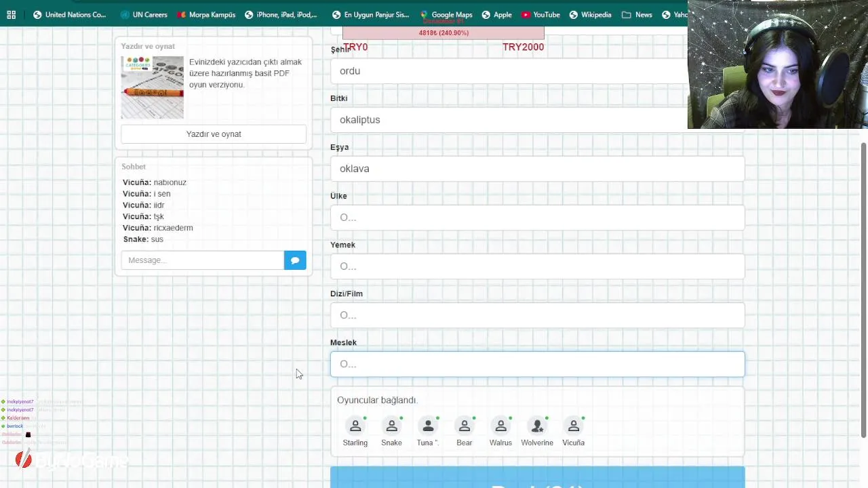868x488 pixels.
Task: Click the Yazdır ve oynat button
Action: (214, 134)
